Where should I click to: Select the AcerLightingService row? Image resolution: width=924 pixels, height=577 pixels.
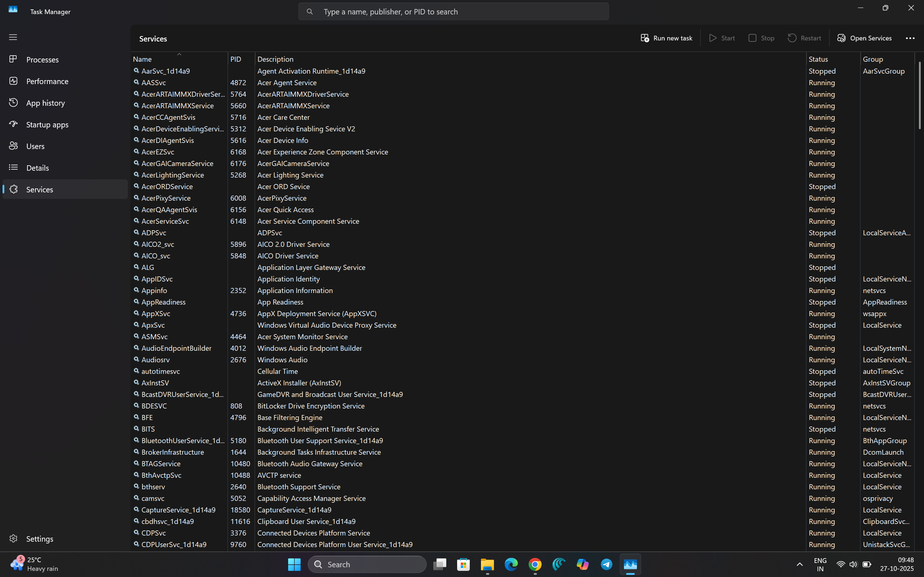[173, 175]
